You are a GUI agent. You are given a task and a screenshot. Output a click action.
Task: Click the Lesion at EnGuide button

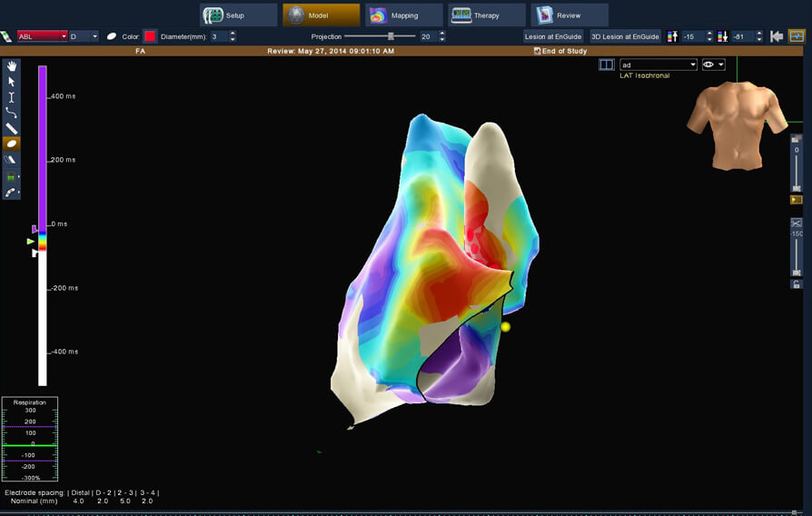pos(553,36)
